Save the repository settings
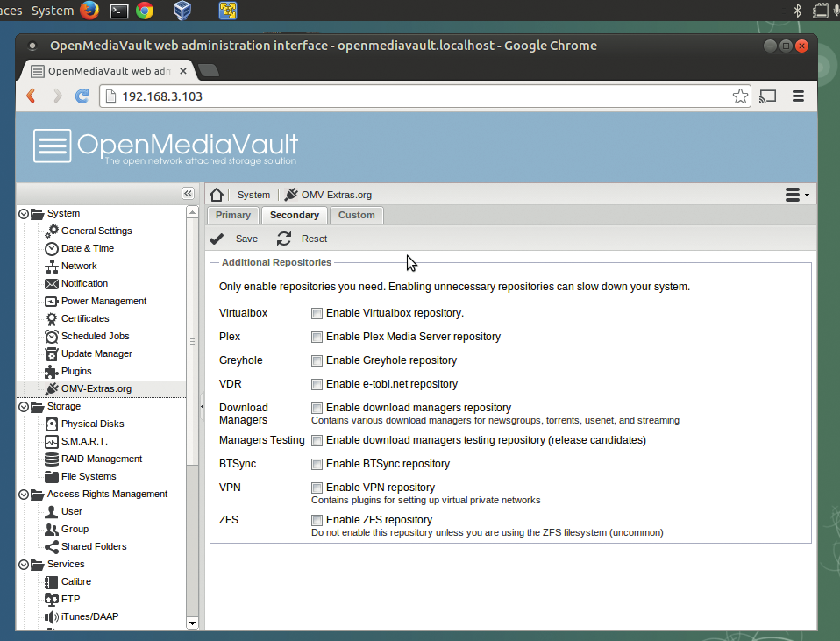 (234, 239)
